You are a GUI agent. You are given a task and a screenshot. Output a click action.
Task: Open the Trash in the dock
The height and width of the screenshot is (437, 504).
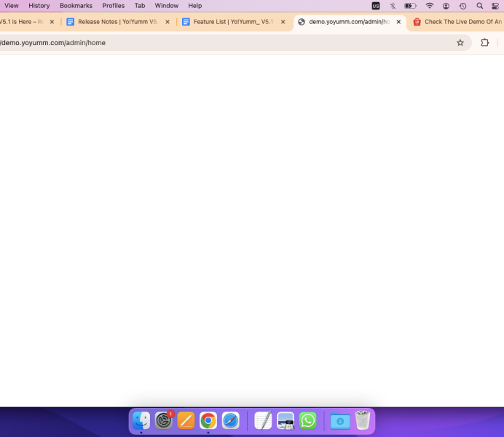363,420
